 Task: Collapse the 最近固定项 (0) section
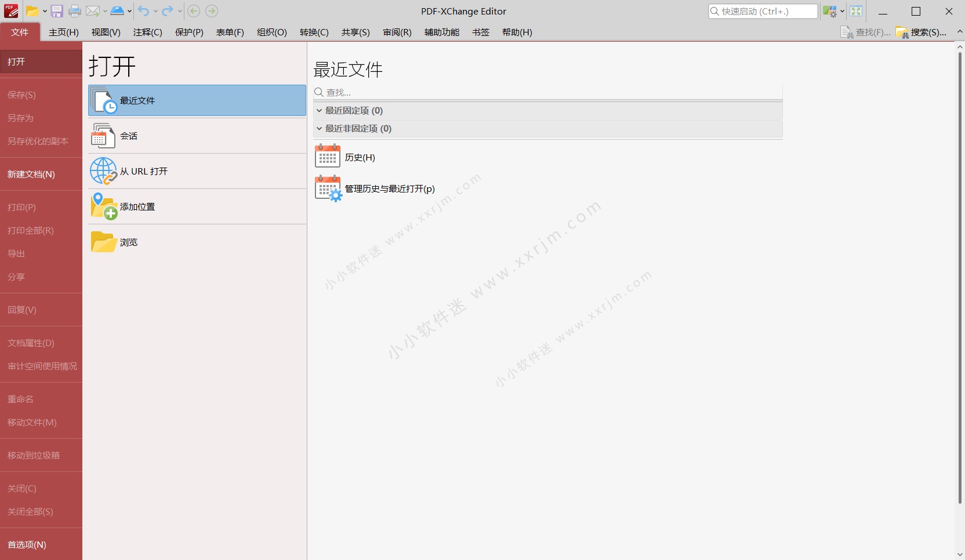[319, 111]
